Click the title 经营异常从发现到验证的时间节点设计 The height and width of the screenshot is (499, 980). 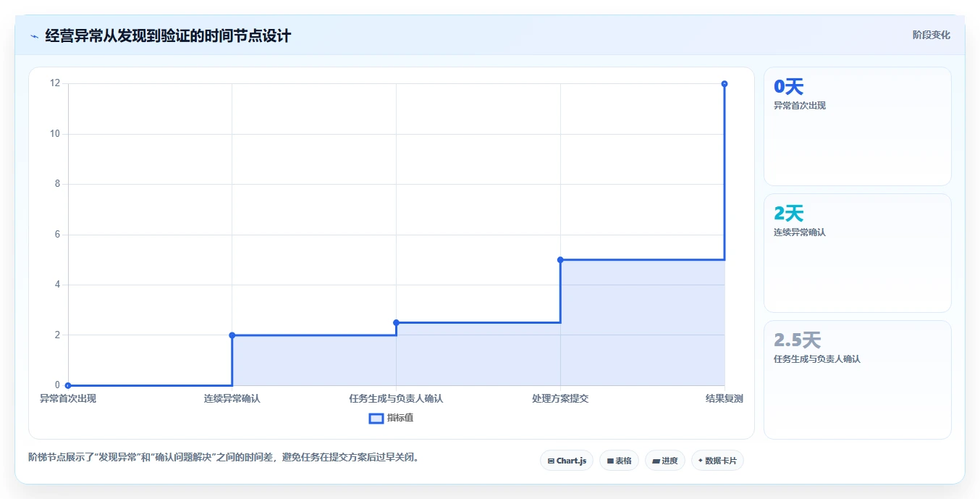(x=168, y=35)
